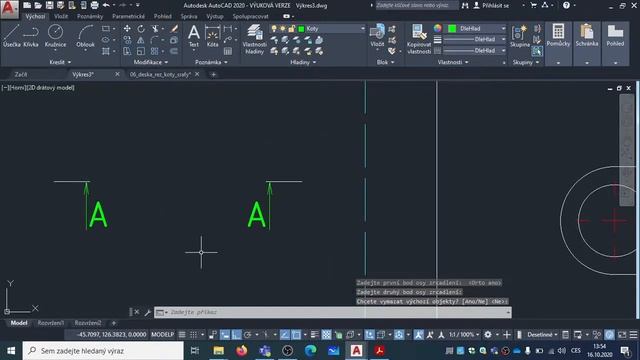Click the Vložit block insert icon
640x360 pixels.
[x=377, y=36]
